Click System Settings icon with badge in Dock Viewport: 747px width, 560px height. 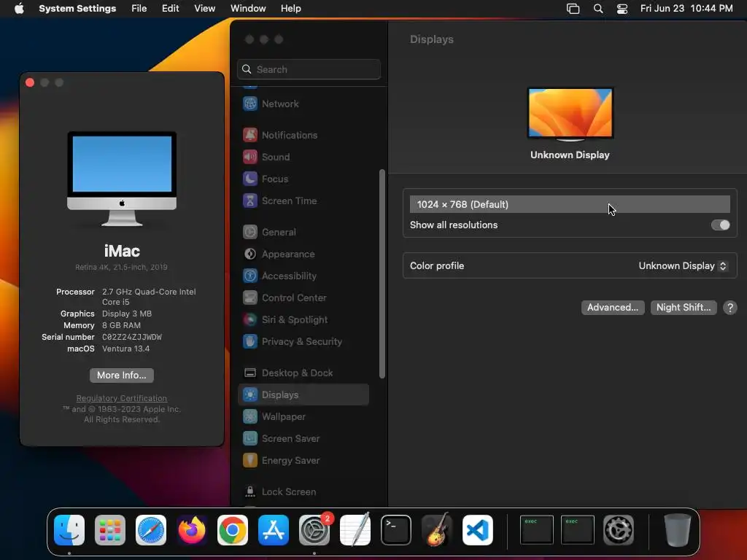(314, 530)
